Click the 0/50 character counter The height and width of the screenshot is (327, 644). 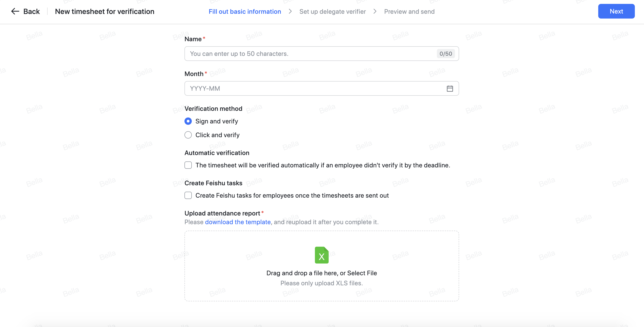pyautogui.click(x=446, y=54)
